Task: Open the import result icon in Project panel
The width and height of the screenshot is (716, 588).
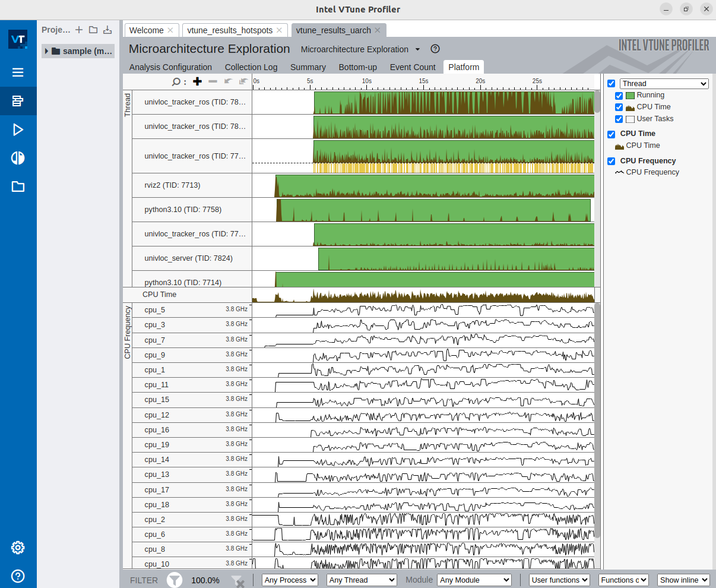Action: point(107,29)
